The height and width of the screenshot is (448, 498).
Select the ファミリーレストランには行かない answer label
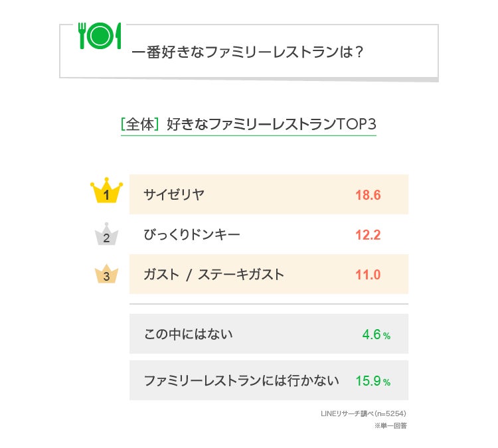click(x=241, y=381)
